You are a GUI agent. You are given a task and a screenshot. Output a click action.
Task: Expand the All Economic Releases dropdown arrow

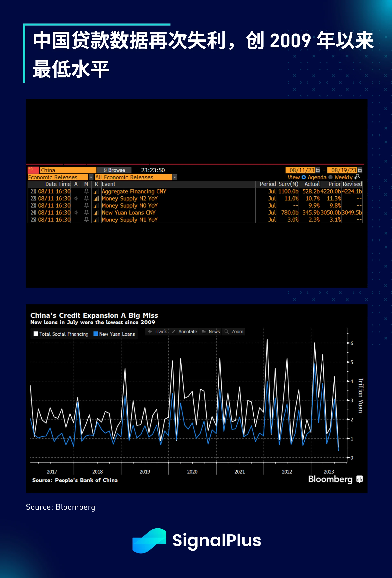point(175,177)
